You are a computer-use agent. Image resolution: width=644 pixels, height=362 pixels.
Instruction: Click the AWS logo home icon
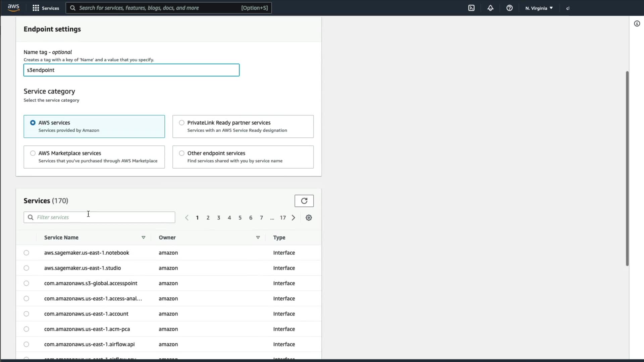pyautogui.click(x=13, y=8)
